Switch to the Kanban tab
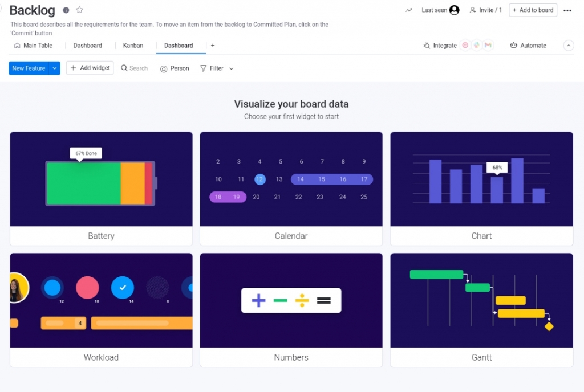584x392 pixels. click(x=133, y=46)
